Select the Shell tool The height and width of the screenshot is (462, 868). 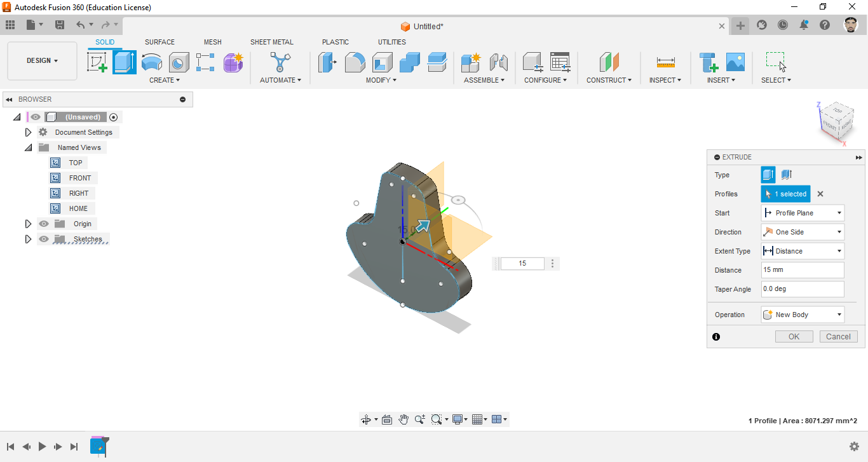click(x=382, y=62)
